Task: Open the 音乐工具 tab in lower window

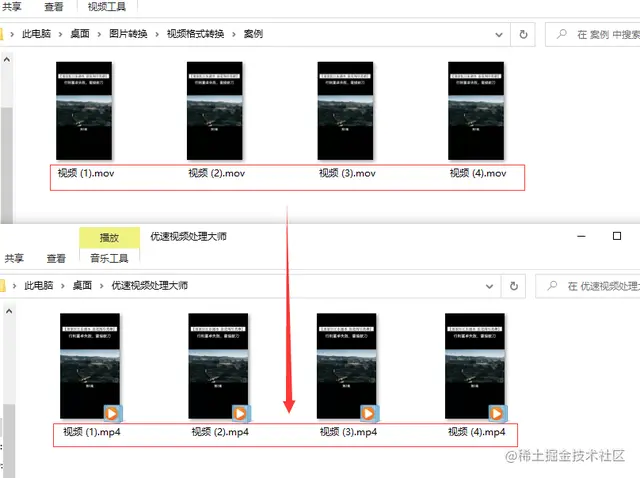Action: [x=109, y=258]
